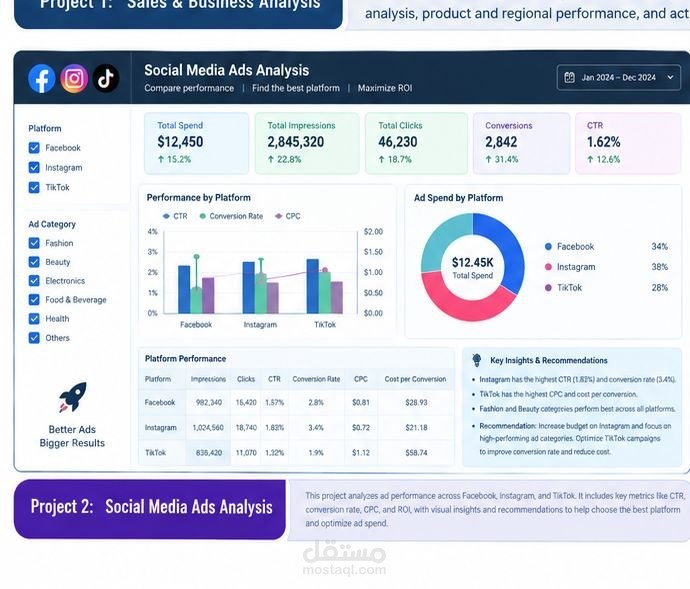Toggle the Others ad category checkbox
Screen dimensions: 690x589
point(34,338)
